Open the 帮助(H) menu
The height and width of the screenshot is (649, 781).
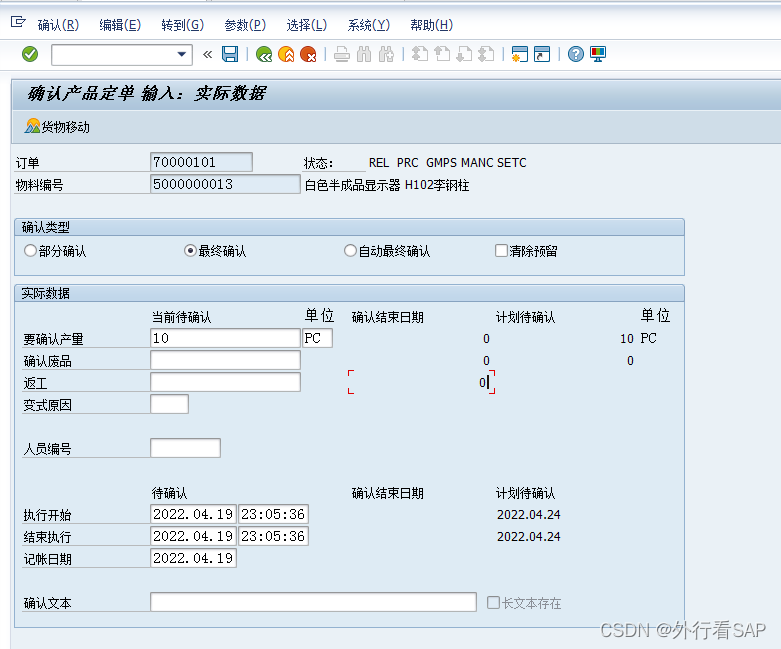[x=431, y=25]
